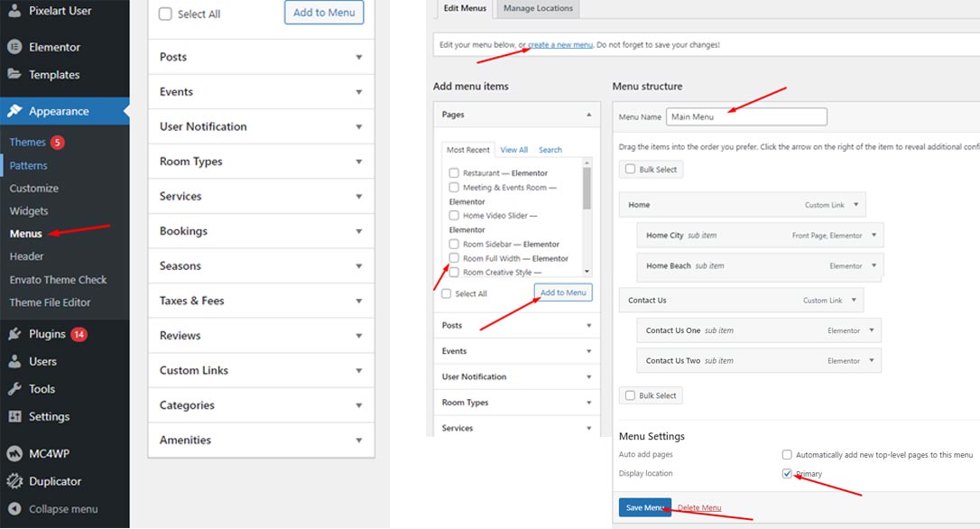This screenshot has height=529, width=980.
Task: Click the create a new menu link
Action: 560,44
